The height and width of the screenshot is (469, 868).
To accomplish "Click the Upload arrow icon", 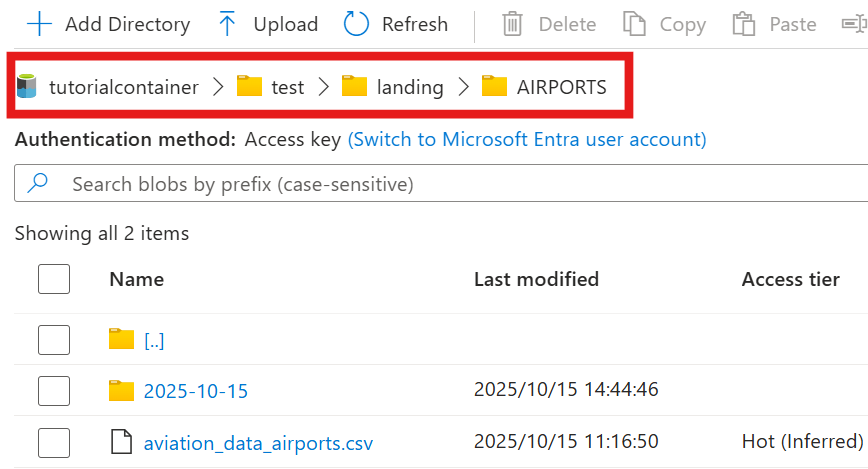I will pos(227,24).
